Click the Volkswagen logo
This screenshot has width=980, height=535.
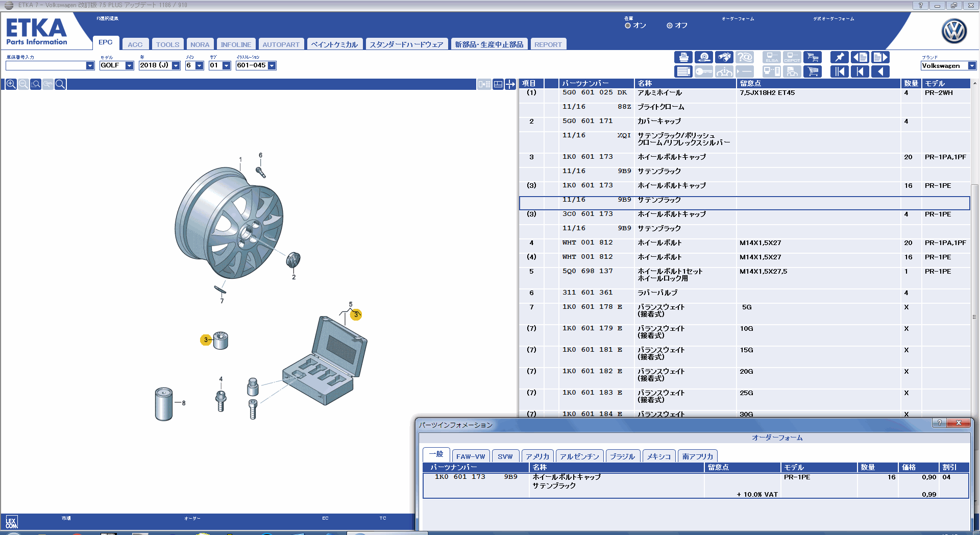(x=954, y=31)
